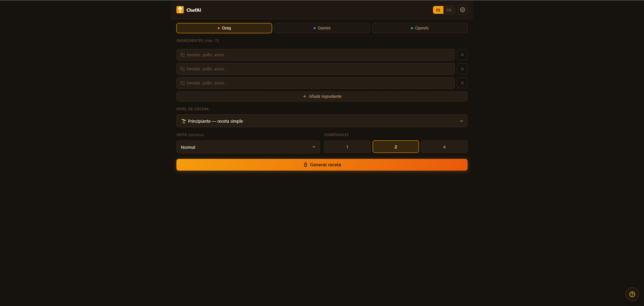This screenshot has width=644, height=306.
Task: Click the COMENSALES label
Action: (x=336, y=135)
